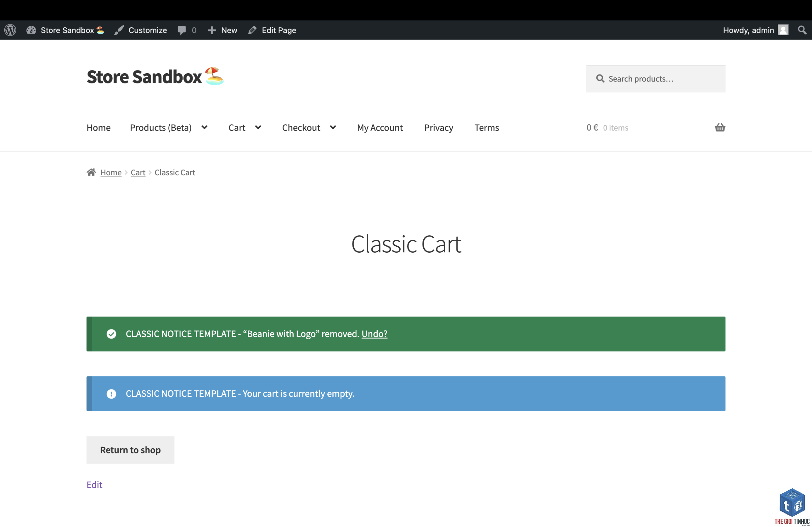Click the shopping basket icon
Viewport: 812px width, 527px height.
[x=720, y=127]
